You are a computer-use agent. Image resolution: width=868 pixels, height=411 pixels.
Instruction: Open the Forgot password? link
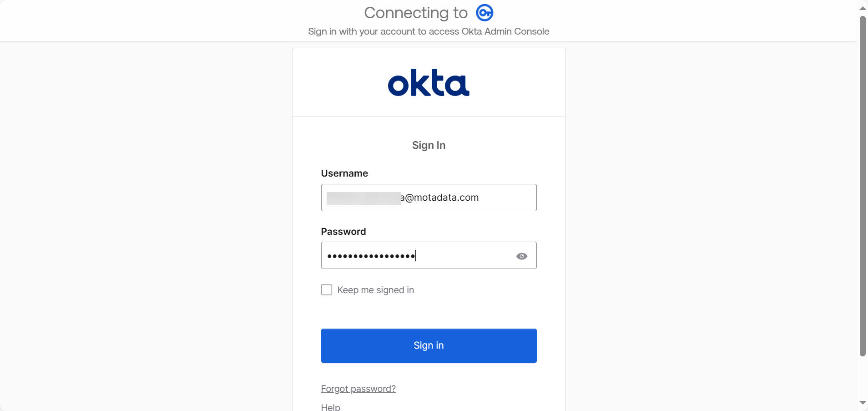(x=358, y=389)
